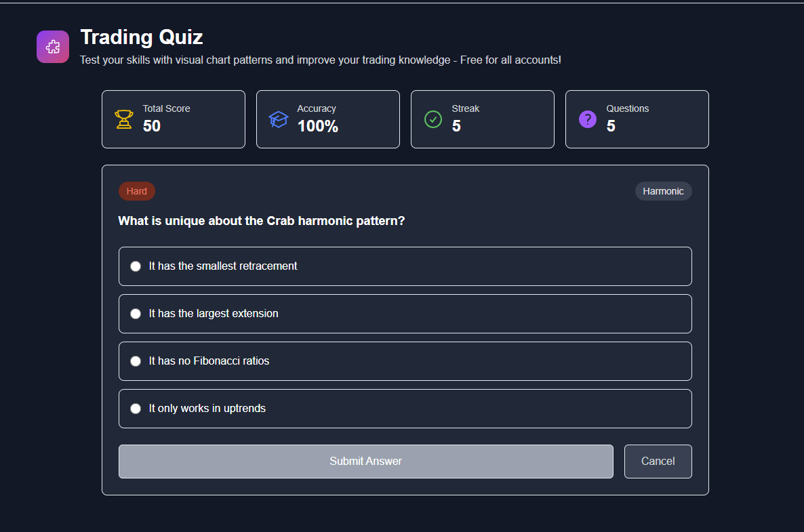Click the question text about the Crab pattern
The width and height of the screenshot is (804, 532).
click(262, 220)
